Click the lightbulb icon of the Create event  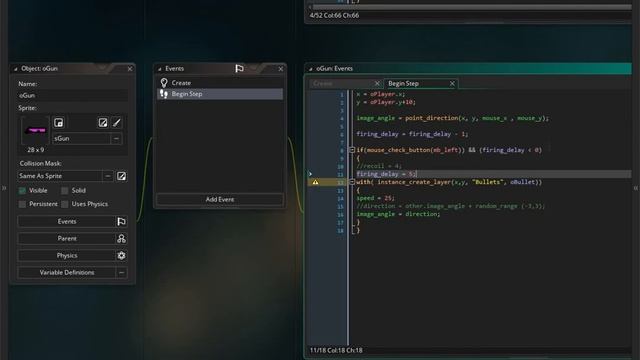[164, 83]
